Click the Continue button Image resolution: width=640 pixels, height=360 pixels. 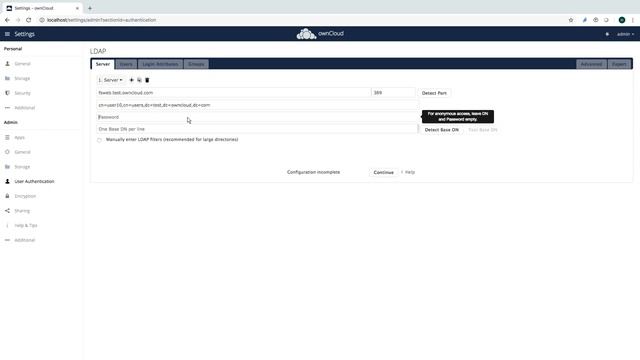pos(384,172)
